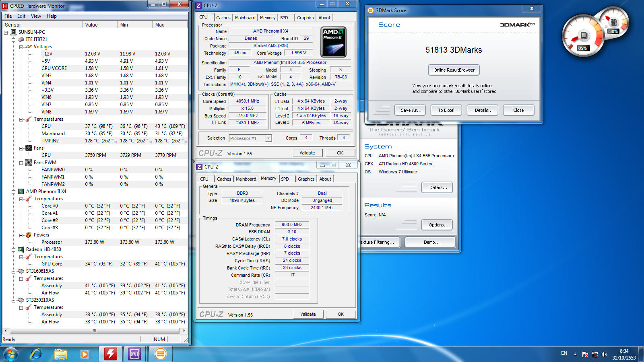The width and height of the screenshot is (644, 362).
Task: Click the Value column header
Action: click(100, 25)
